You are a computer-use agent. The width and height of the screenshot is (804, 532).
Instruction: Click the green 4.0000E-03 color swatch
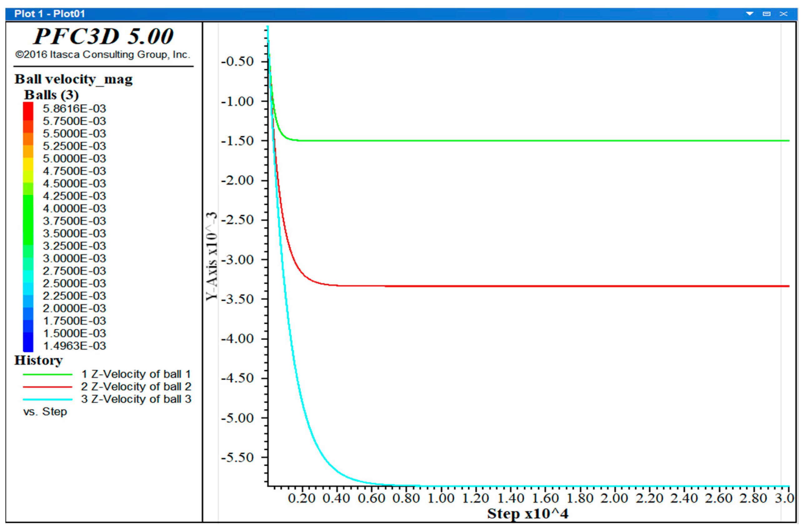pos(28,208)
